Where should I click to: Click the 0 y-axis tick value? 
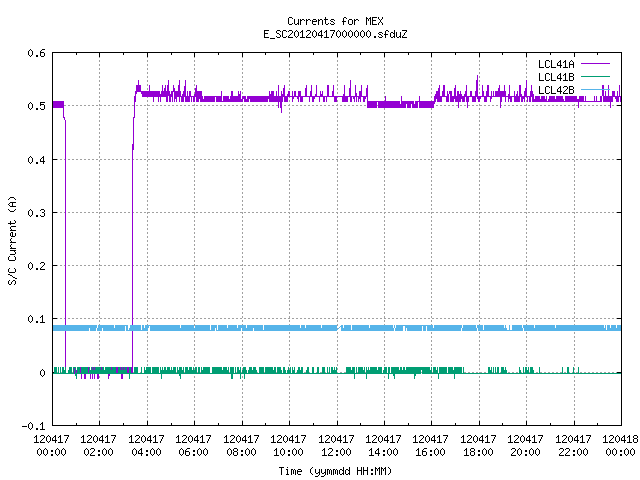(42, 373)
